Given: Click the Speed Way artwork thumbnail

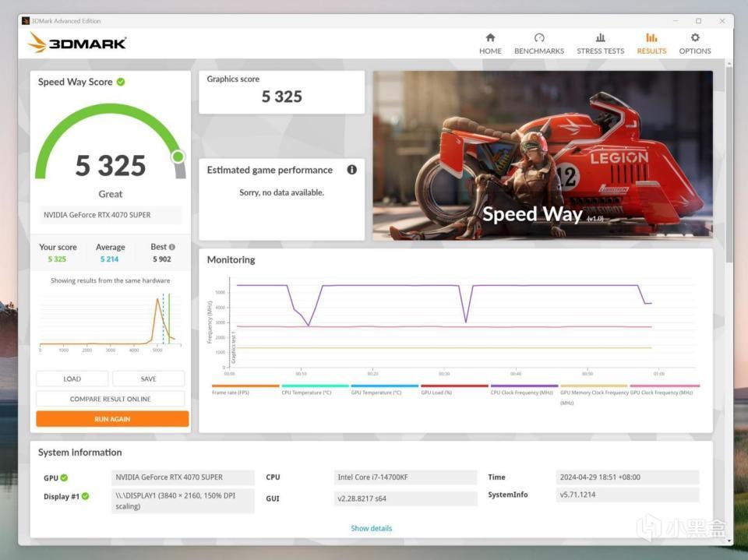Looking at the screenshot, I should pos(542,155).
